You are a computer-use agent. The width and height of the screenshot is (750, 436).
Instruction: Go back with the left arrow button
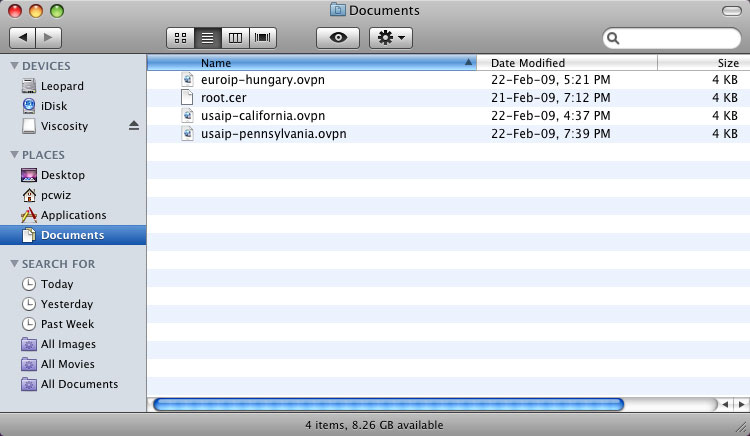click(x=22, y=37)
